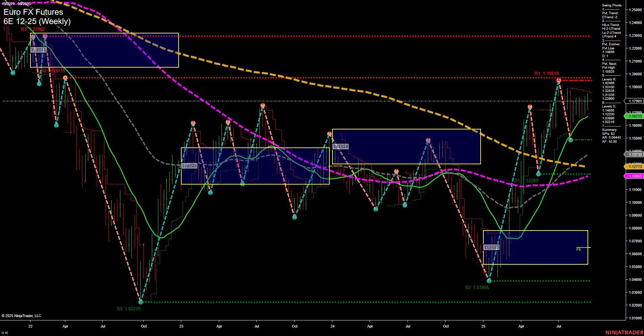Select the Swing Pivots panel heading
The width and height of the screenshot is (644, 336).
point(611,5)
